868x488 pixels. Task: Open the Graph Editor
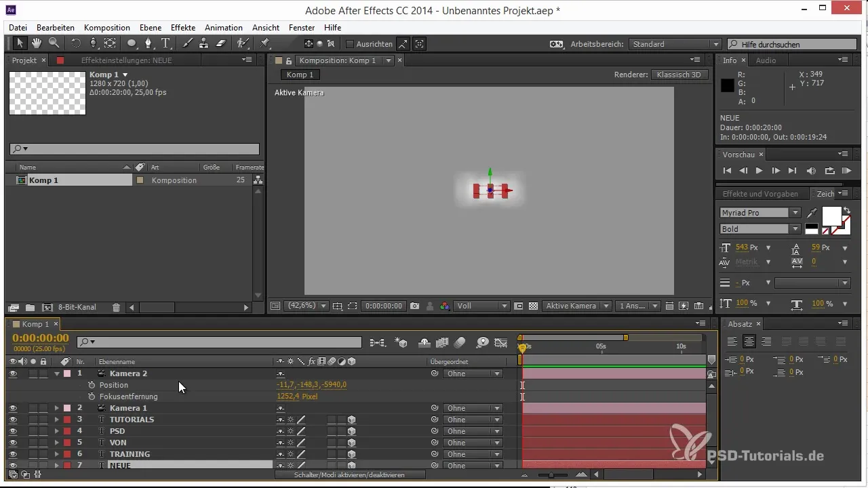(x=501, y=343)
